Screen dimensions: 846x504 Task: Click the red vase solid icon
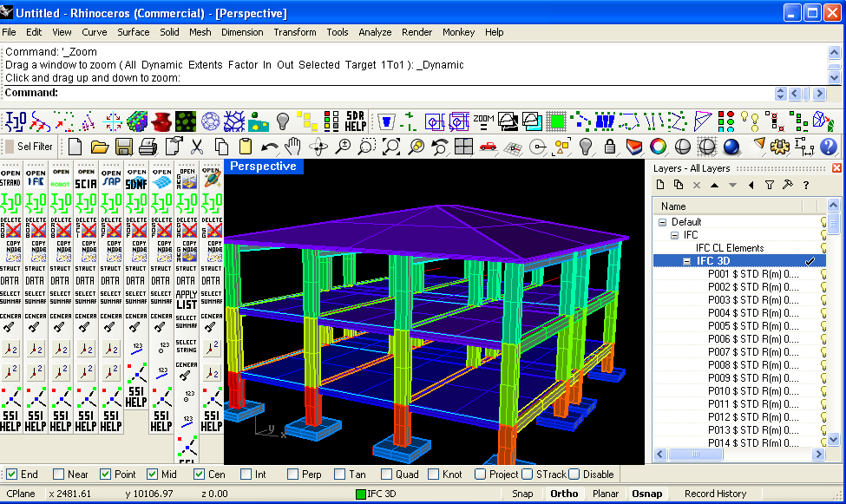pos(161,121)
